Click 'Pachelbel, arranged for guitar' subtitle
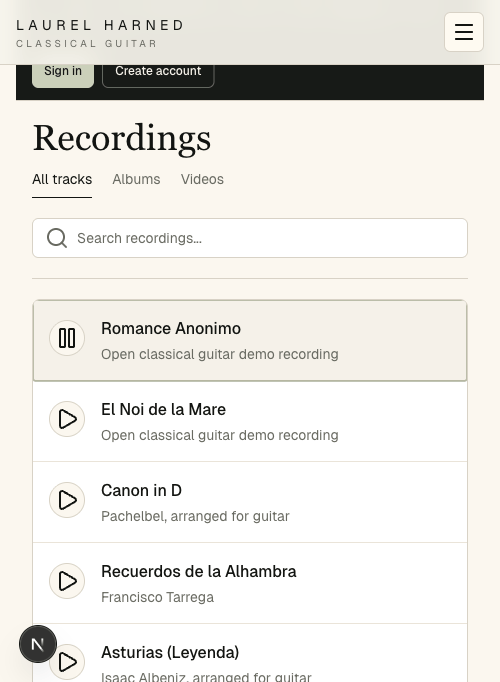 pos(195,516)
